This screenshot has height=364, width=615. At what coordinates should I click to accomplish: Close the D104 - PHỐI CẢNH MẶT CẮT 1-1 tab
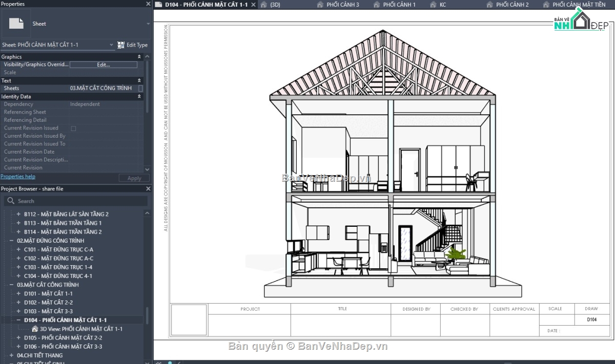click(x=253, y=5)
